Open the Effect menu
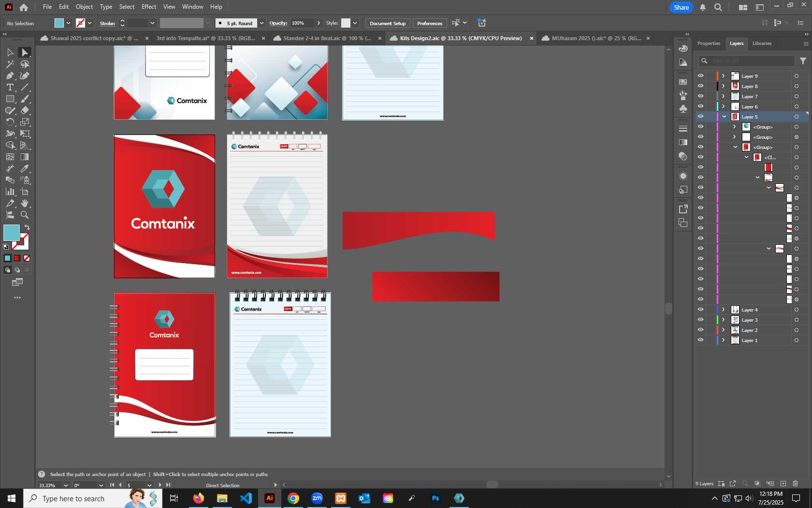This screenshot has width=812, height=508. point(149,7)
